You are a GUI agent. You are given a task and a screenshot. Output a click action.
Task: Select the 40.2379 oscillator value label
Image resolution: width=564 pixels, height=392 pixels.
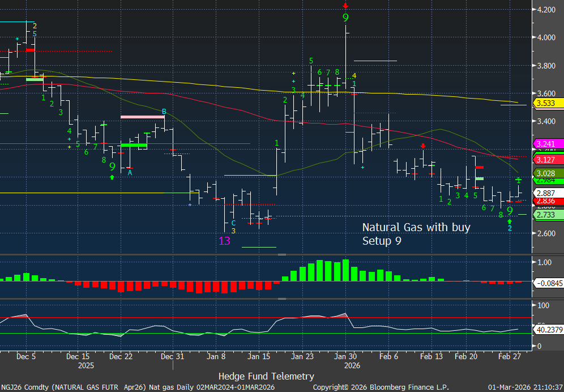pos(548,330)
